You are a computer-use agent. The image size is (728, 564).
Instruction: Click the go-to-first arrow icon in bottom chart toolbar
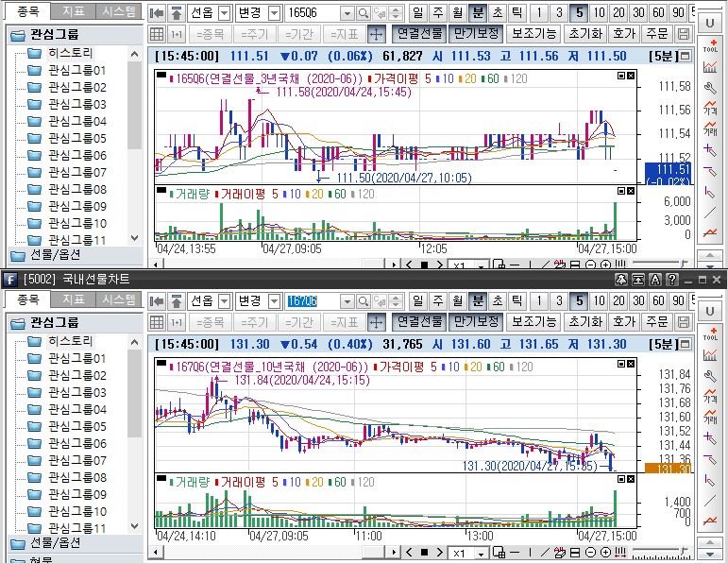tap(158, 301)
